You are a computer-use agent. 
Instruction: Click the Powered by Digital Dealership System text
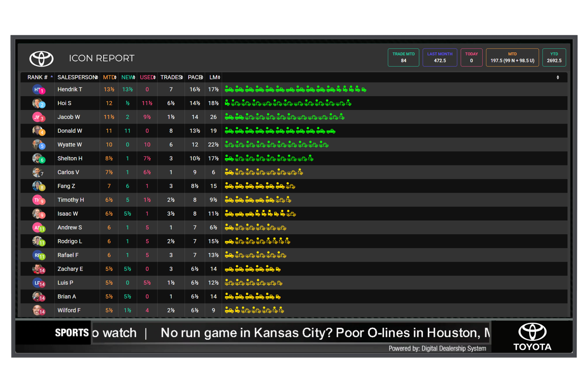tap(437, 348)
